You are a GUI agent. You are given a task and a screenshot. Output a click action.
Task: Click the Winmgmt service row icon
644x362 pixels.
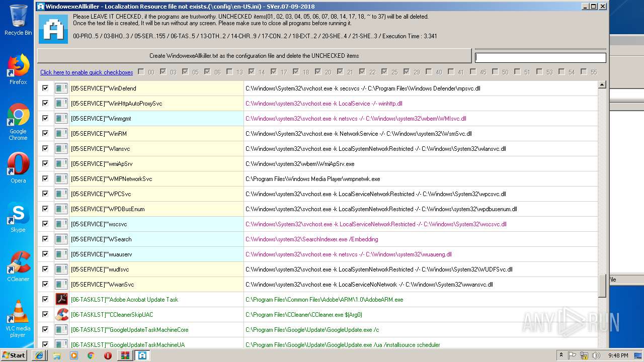coord(61,118)
